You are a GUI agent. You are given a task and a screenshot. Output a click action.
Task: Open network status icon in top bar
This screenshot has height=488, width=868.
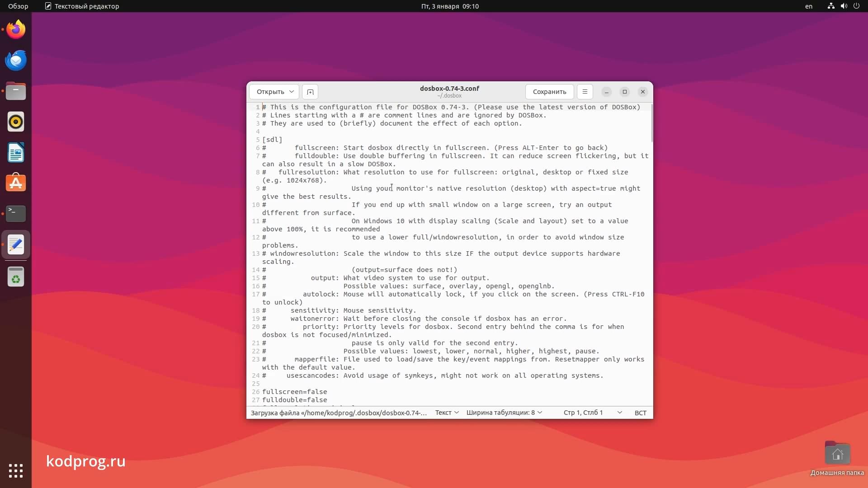click(831, 6)
